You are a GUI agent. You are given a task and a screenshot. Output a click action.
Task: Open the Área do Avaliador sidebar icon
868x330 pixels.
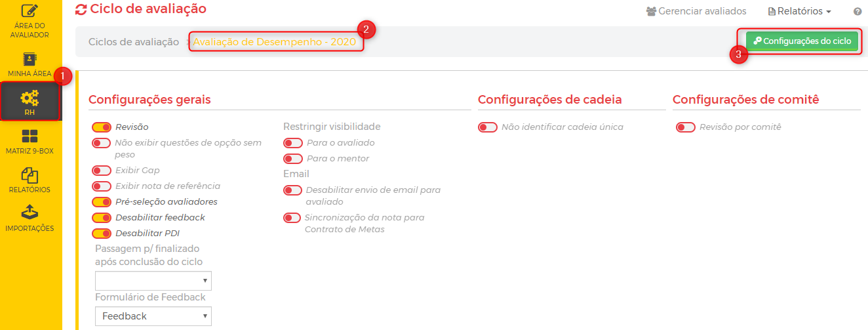click(30, 12)
